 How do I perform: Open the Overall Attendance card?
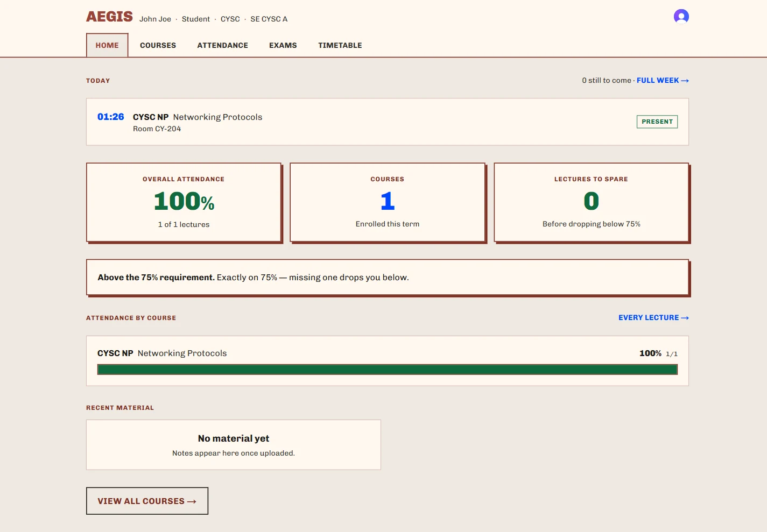(x=184, y=202)
